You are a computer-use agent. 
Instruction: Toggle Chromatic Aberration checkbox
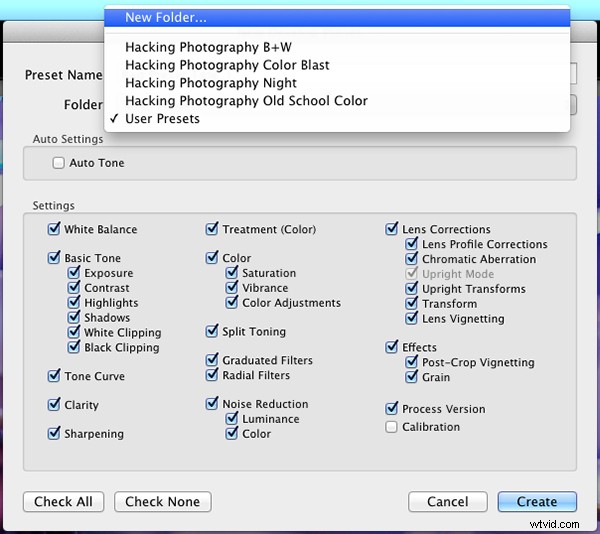(x=411, y=259)
